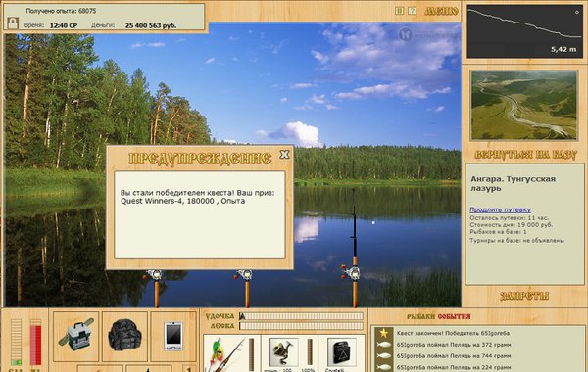The width and height of the screenshot is (588, 372).
Task: Close the Предупреждение dialog
Action: pos(284,154)
